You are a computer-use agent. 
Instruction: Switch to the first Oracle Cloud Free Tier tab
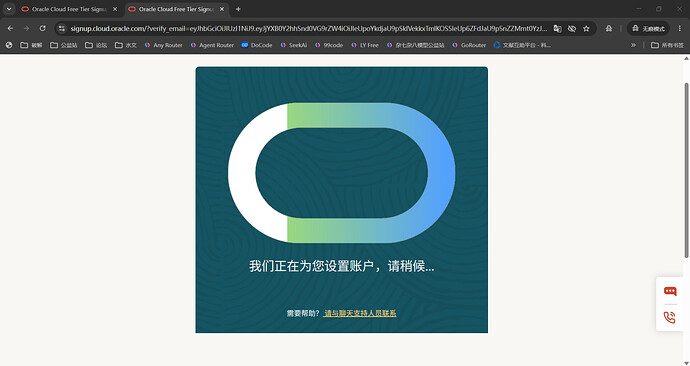(70, 9)
